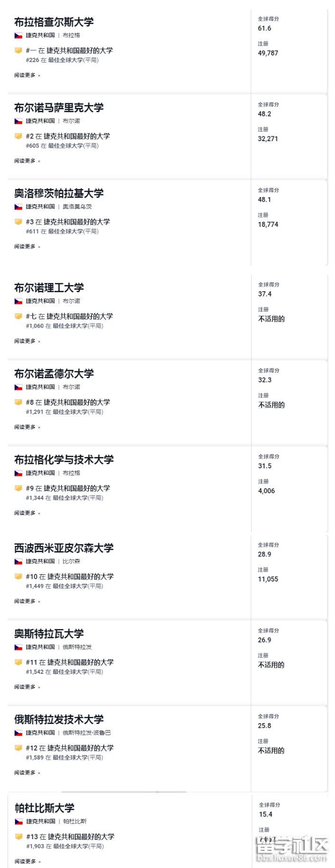Open the 奥洛穆茨帕拉基大学 title link

click(59, 193)
